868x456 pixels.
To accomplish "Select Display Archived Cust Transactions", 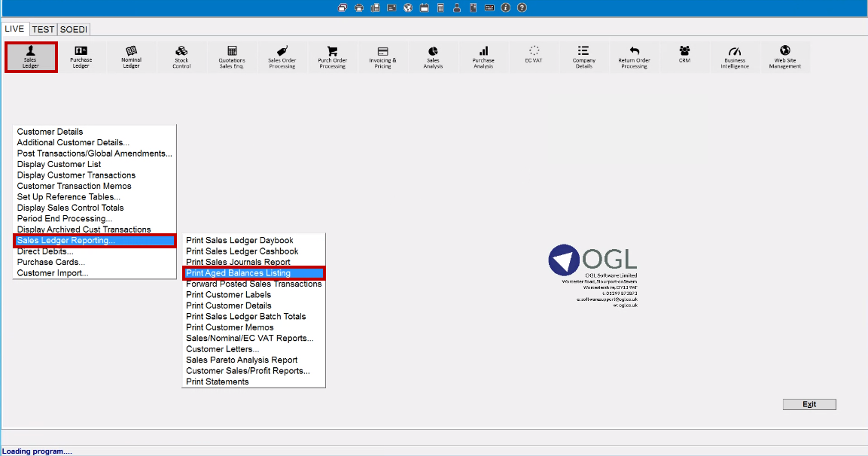I will click(95, 229).
